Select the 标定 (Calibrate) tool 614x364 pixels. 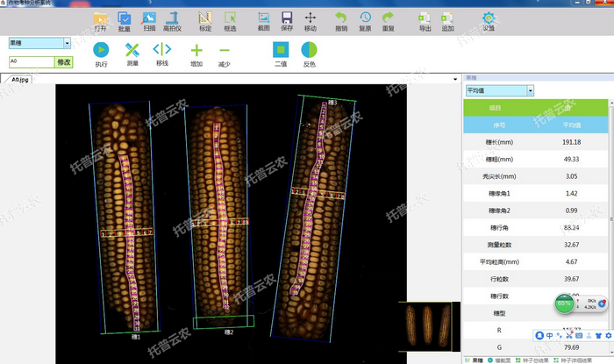click(x=205, y=18)
